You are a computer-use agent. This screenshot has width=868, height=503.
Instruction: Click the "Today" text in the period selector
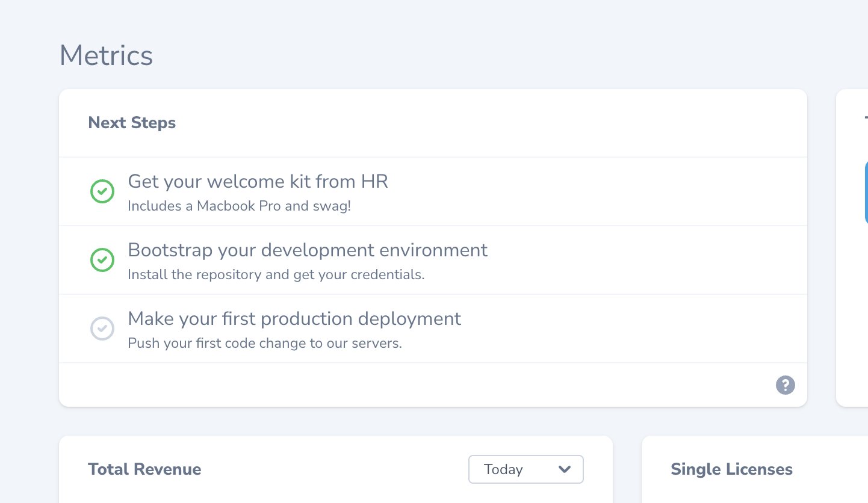[503, 469]
